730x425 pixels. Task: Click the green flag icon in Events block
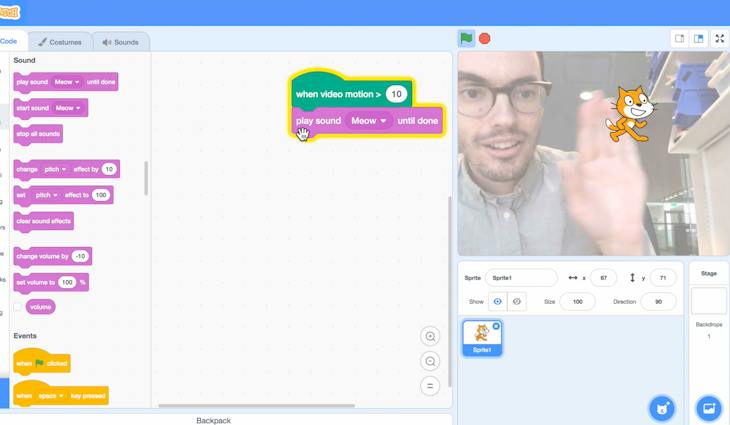tap(40, 363)
